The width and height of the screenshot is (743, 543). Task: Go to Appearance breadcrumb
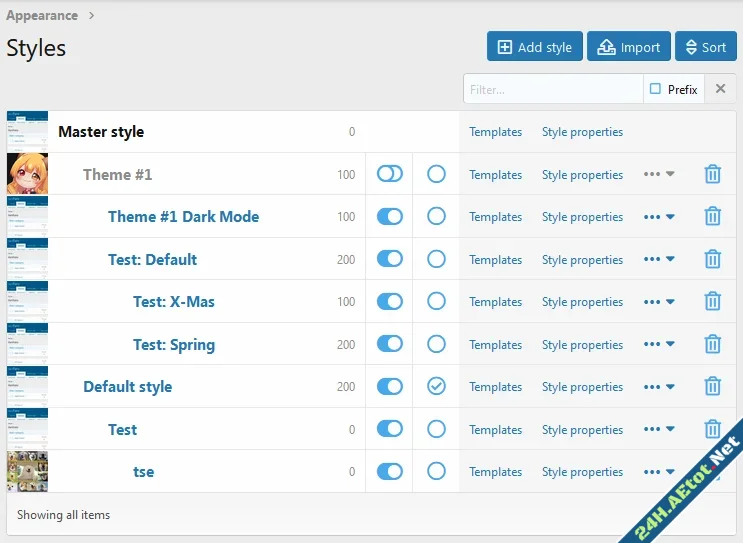42,15
